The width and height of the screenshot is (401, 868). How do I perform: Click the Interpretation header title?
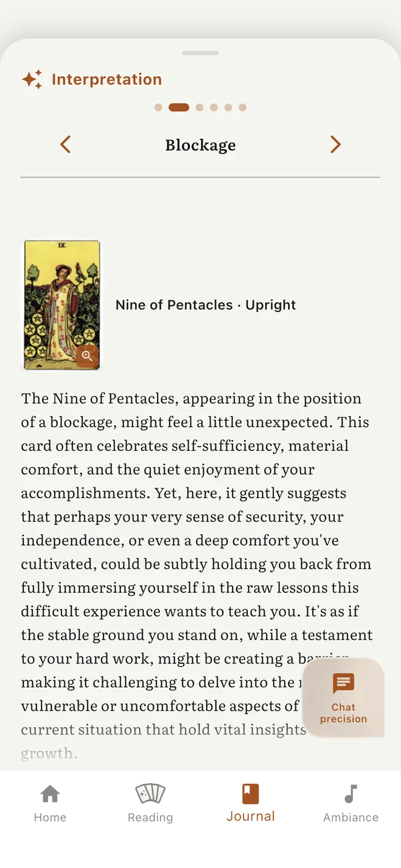tap(107, 80)
